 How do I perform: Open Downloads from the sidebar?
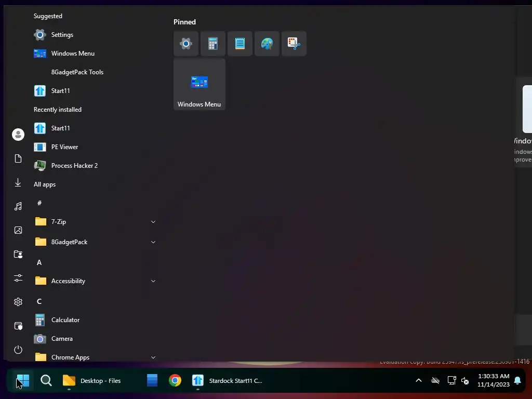click(18, 182)
